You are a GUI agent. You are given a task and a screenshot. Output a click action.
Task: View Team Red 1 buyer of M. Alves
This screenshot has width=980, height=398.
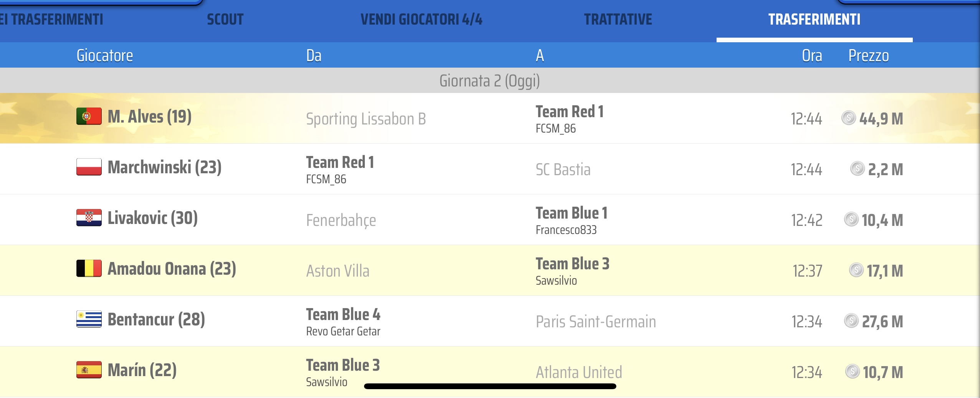coord(569,112)
